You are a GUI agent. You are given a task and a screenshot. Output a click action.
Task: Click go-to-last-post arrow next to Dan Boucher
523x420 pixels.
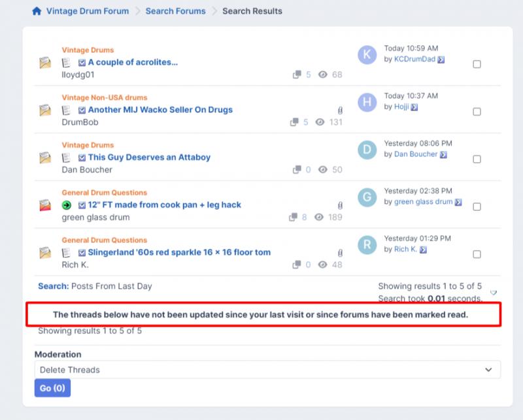(443, 155)
